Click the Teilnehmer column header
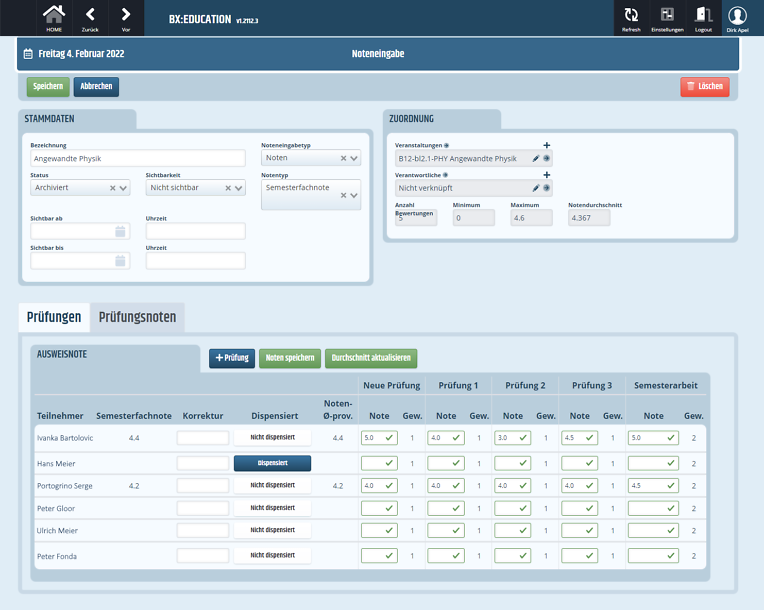The height and width of the screenshot is (610, 764). click(x=60, y=416)
